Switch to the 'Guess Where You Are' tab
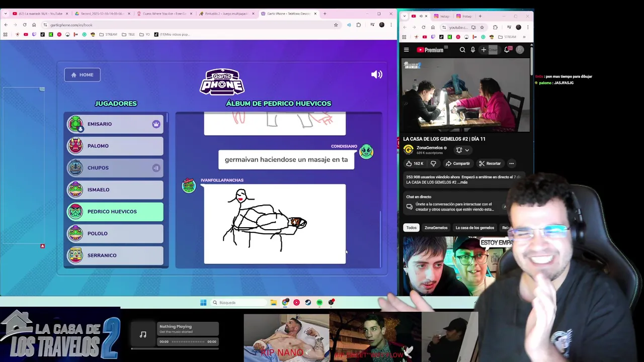This screenshot has width=644, height=362. pos(164,14)
